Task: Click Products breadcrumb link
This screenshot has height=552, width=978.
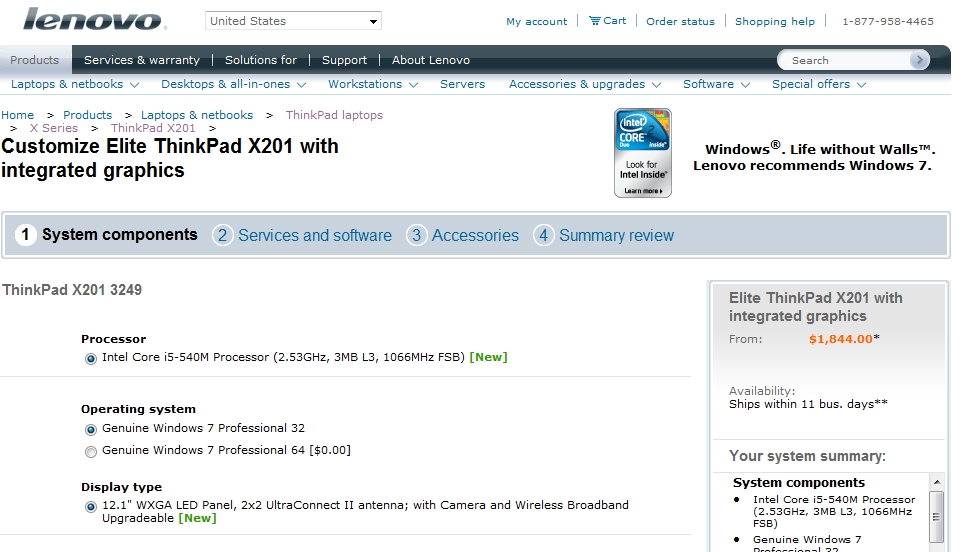Action: pos(87,115)
